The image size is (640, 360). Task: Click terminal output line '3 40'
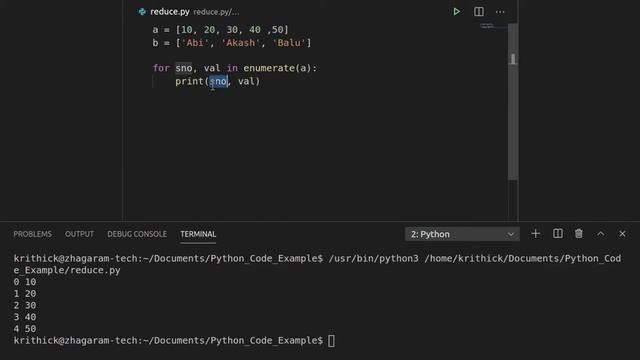tap(25, 317)
